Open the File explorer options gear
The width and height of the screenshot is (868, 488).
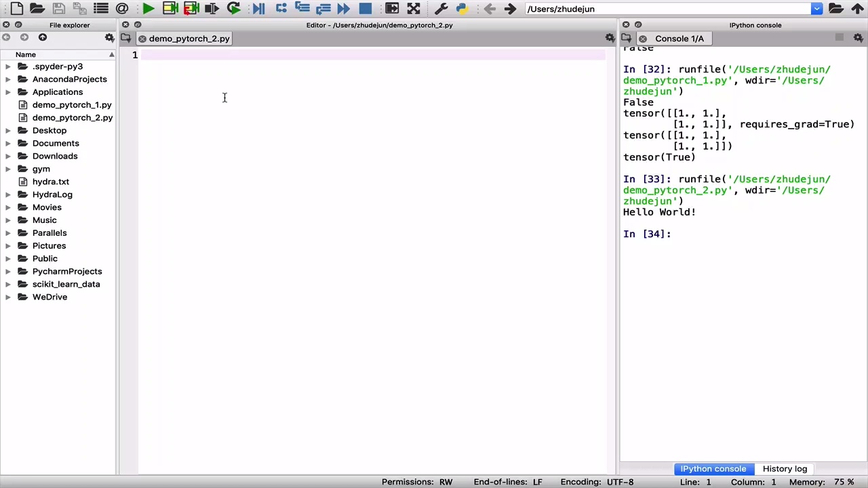[x=109, y=38]
